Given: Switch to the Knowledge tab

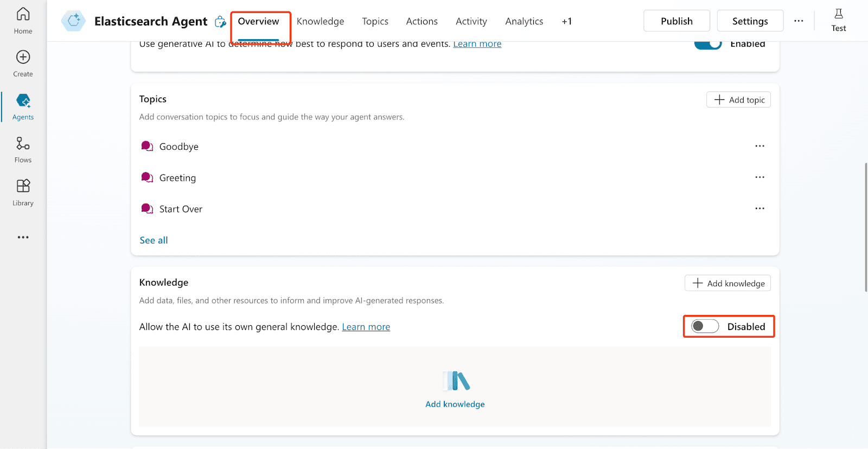Looking at the screenshot, I should [320, 22].
